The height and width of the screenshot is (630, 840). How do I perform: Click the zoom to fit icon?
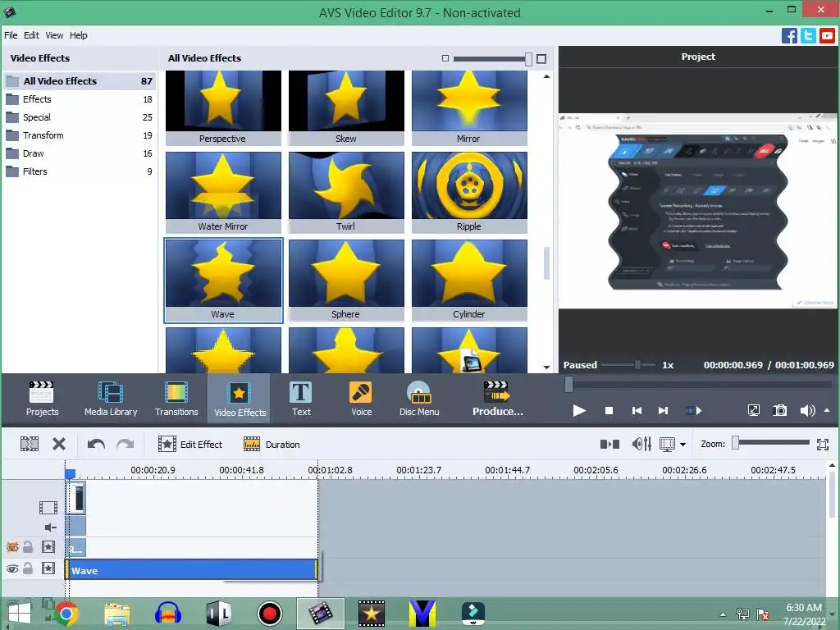pos(823,444)
